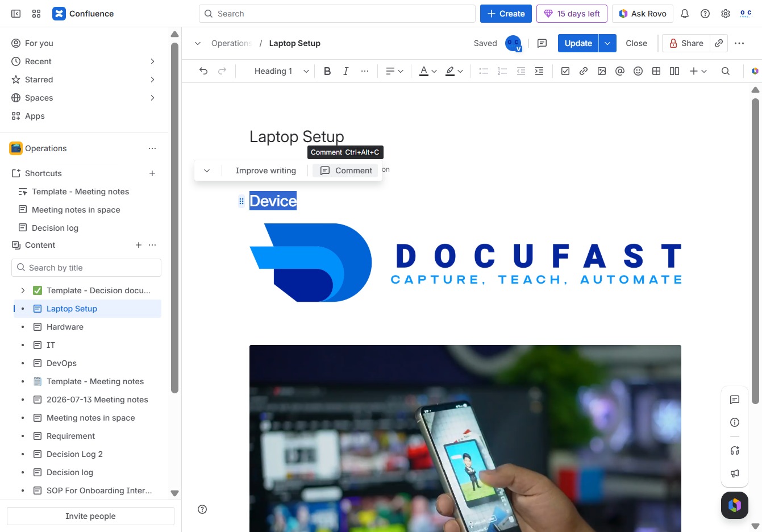Insert a numbered list
This screenshot has height=532, width=762.
[502, 71]
